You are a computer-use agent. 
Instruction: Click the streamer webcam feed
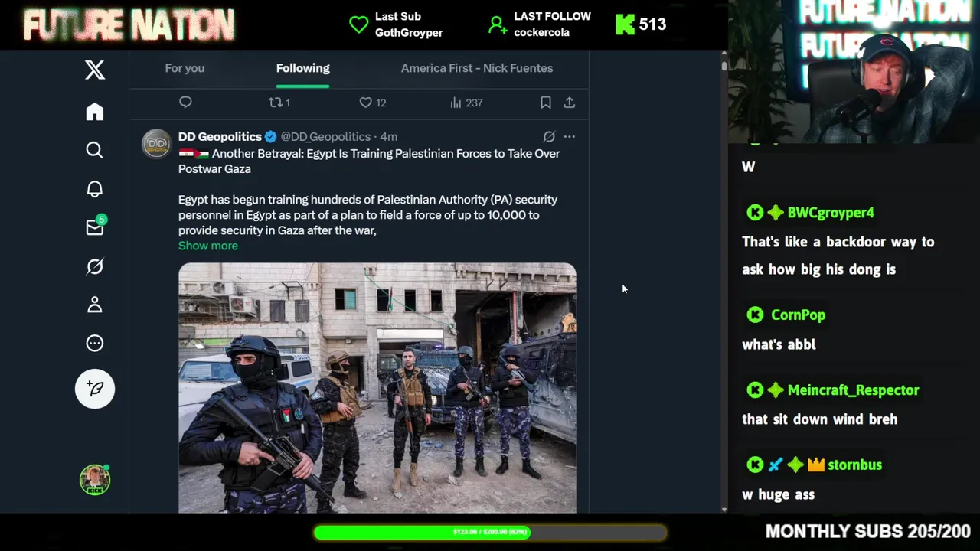[854, 71]
